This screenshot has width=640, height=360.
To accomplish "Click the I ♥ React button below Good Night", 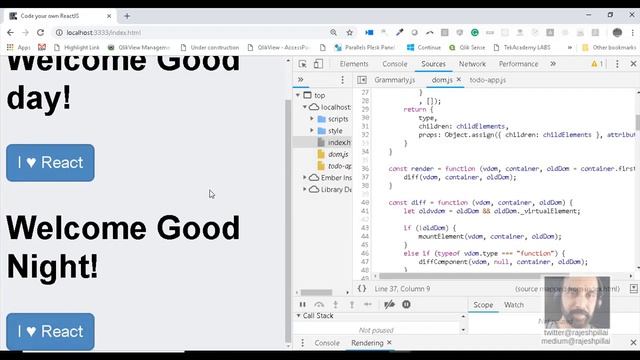I will click(50, 331).
